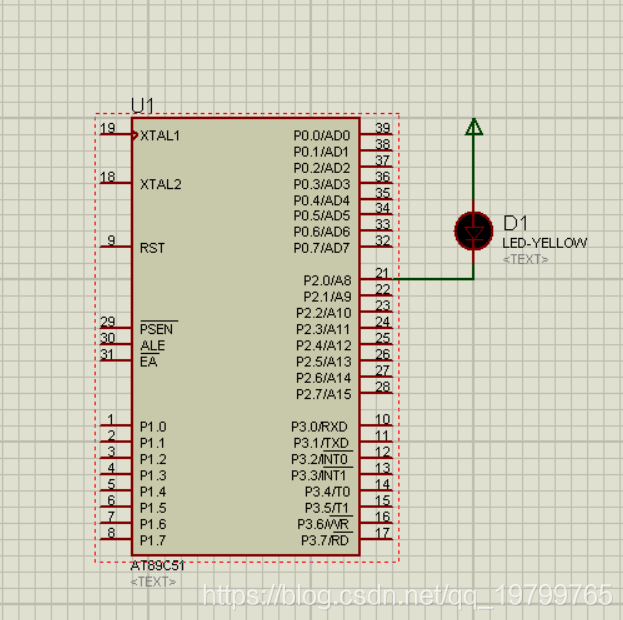Select the P2.3/A11 pin label
Screen dimensions: 623x620
323,329
